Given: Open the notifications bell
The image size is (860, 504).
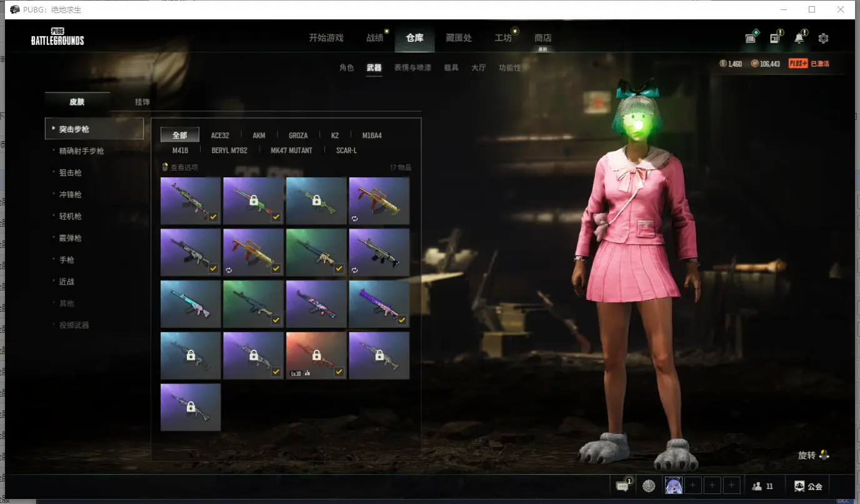Looking at the screenshot, I should point(799,39).
